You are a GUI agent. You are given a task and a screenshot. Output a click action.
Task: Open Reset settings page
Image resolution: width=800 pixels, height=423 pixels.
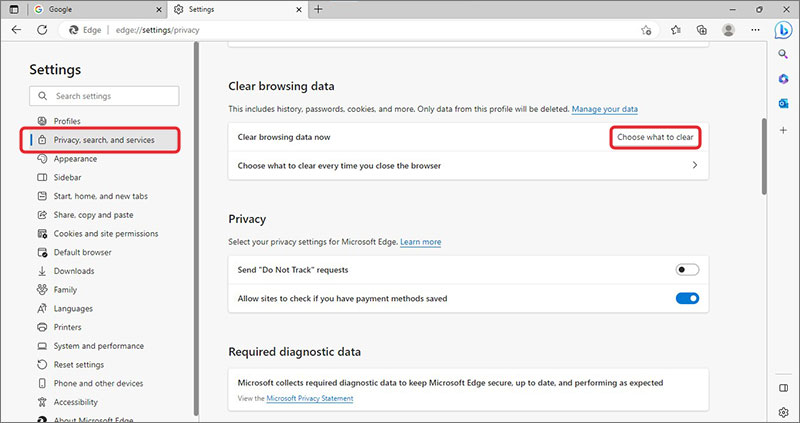tap(79, 364)
